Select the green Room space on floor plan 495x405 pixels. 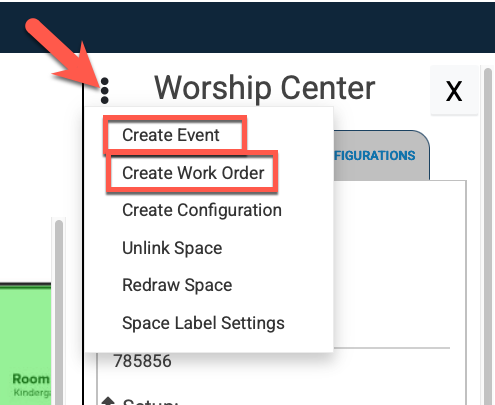(25, 343)
